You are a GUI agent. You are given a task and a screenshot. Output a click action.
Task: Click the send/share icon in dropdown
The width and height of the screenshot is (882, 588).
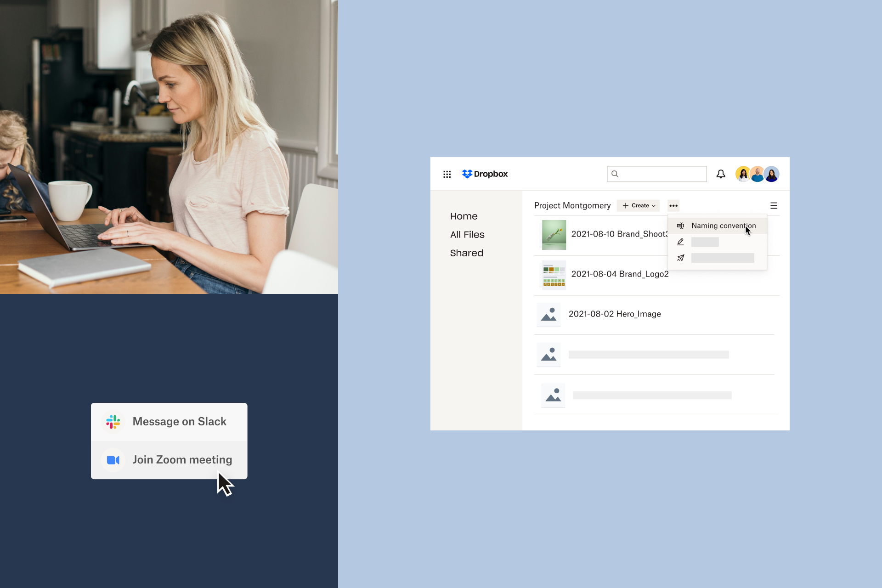click(680, 257)
